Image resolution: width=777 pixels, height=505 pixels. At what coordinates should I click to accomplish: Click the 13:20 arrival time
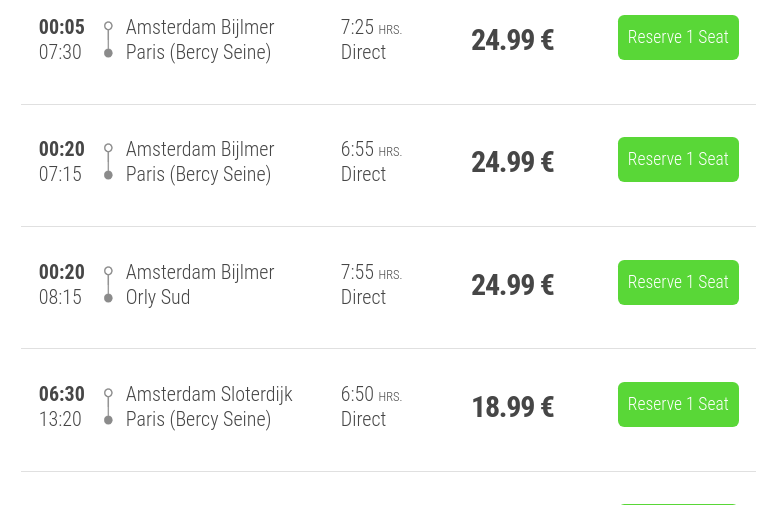point(60,419)
